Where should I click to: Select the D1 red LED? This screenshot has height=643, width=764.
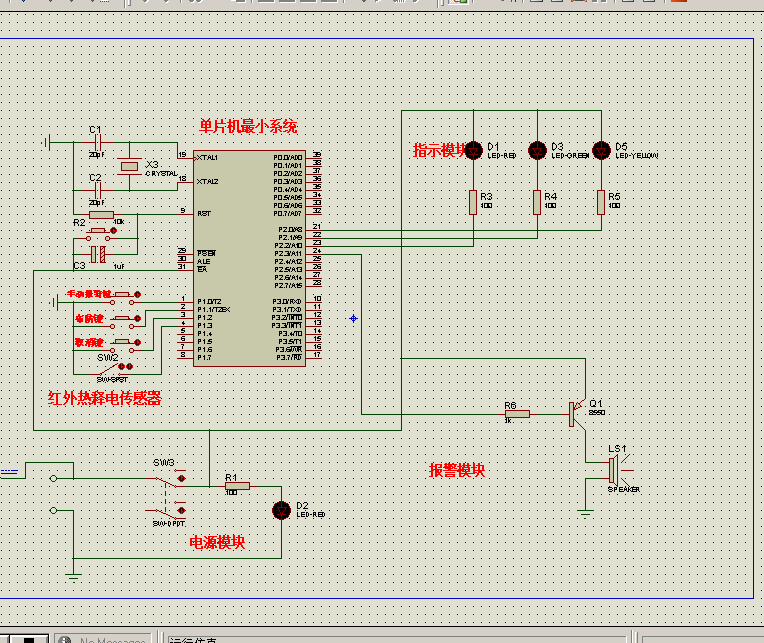point(474,151)
